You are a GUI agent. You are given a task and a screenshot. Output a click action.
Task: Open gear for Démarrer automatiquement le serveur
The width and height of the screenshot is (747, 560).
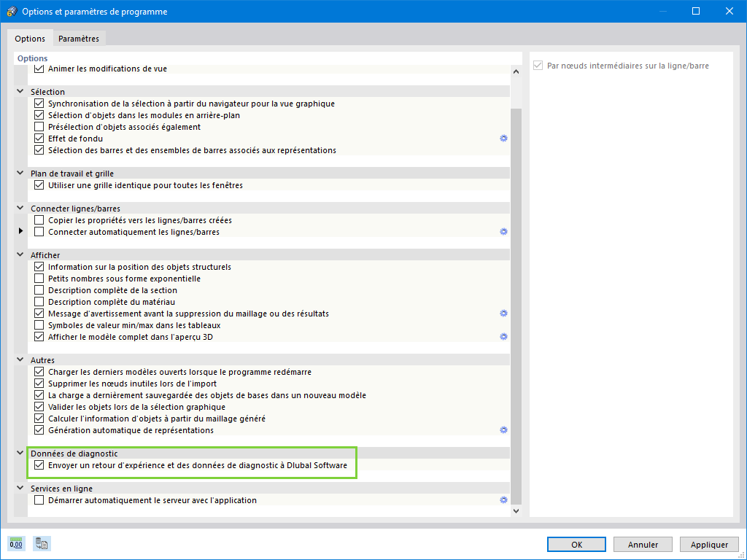coord(503,500)
